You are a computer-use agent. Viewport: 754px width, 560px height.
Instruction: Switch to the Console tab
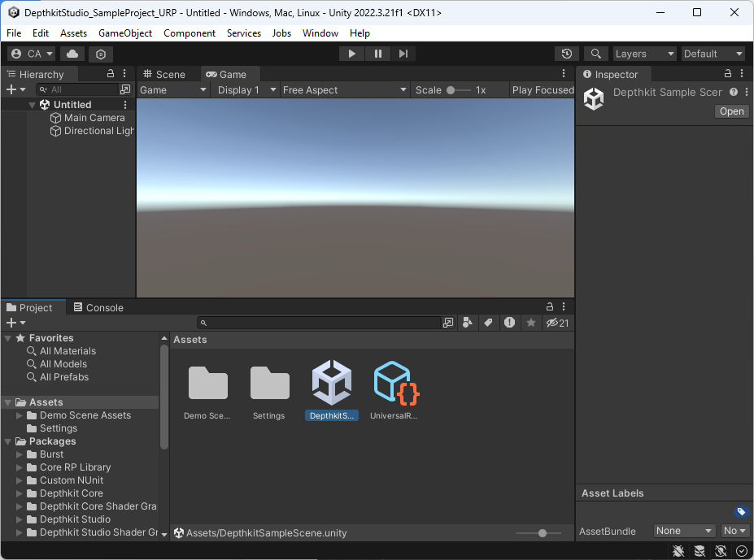pos(98,307)
